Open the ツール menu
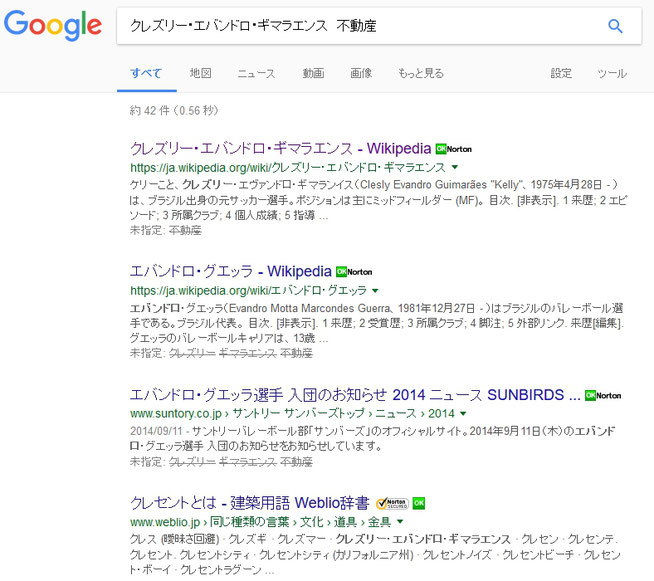This screenshot has height=581, width=654. (612, 73)
